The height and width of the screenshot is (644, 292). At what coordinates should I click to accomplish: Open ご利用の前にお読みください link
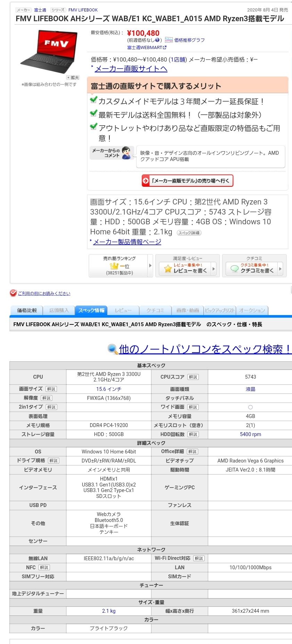tap(44, 293)
